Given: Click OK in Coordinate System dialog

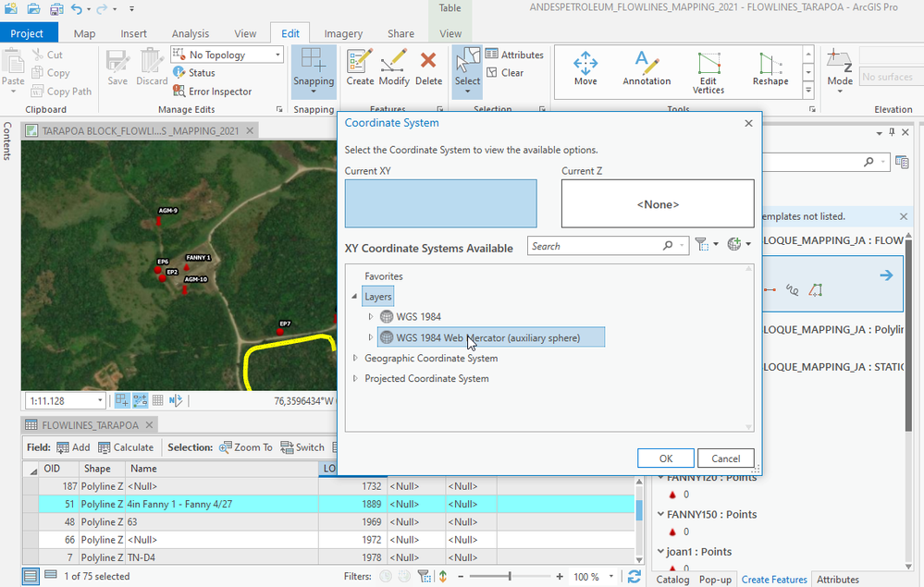Looking at the screenshot, I should coord(665,459).
